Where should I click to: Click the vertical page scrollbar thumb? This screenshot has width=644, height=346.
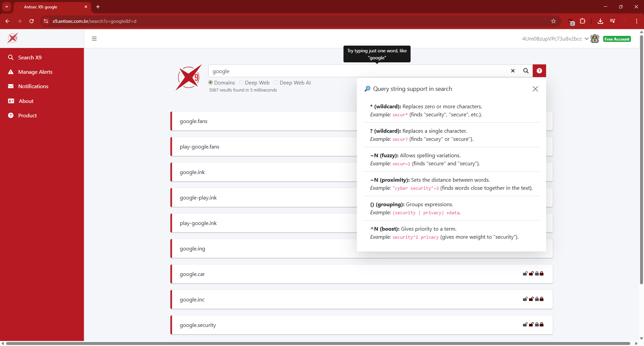tap(641, 159)
